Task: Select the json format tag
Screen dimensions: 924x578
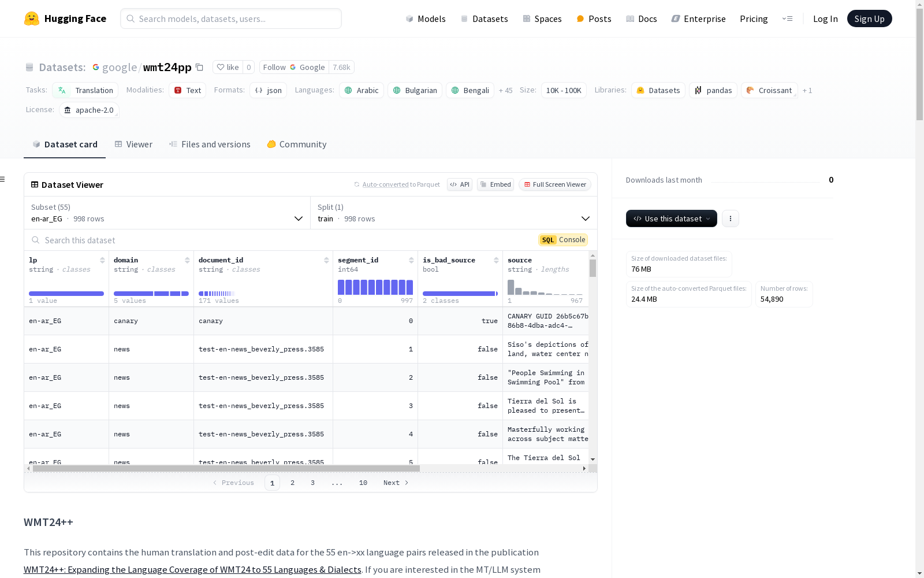Action: click(x=268, y=90)
